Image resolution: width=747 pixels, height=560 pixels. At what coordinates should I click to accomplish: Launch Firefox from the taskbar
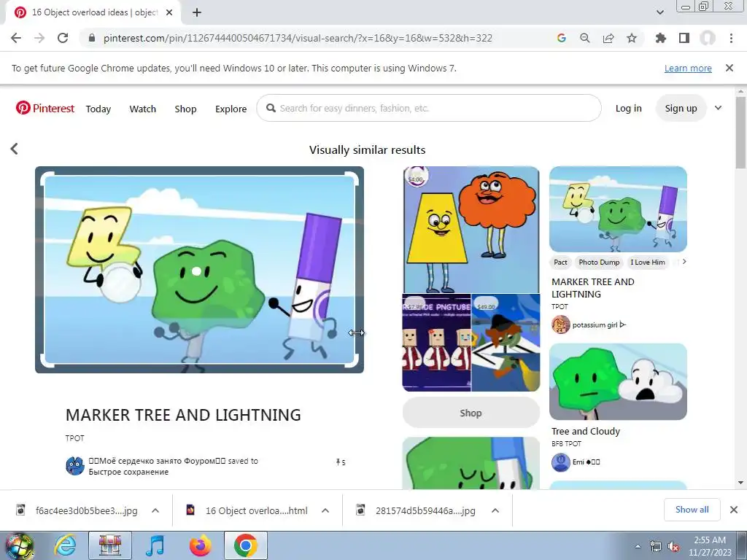tap(200, 545)
